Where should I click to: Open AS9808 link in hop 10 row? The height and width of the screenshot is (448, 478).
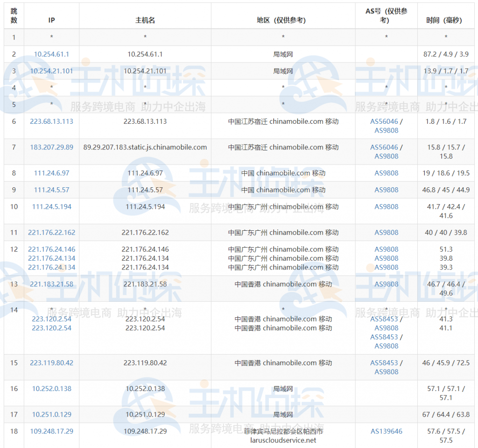click(386, 207)
